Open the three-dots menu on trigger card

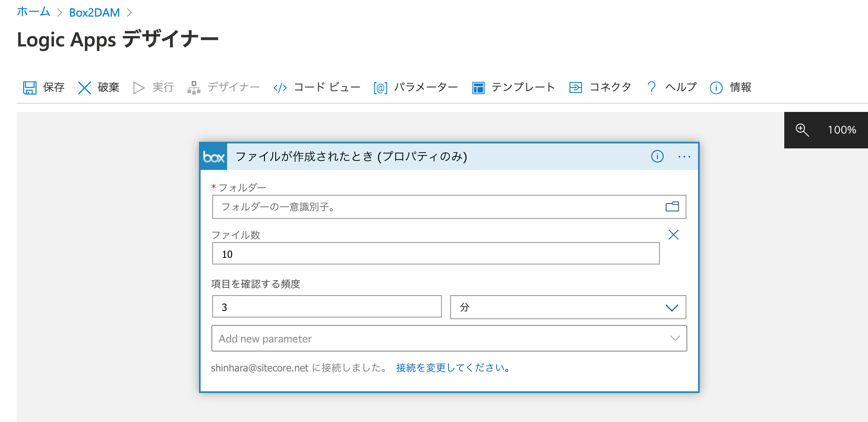(x=684, y=157)
